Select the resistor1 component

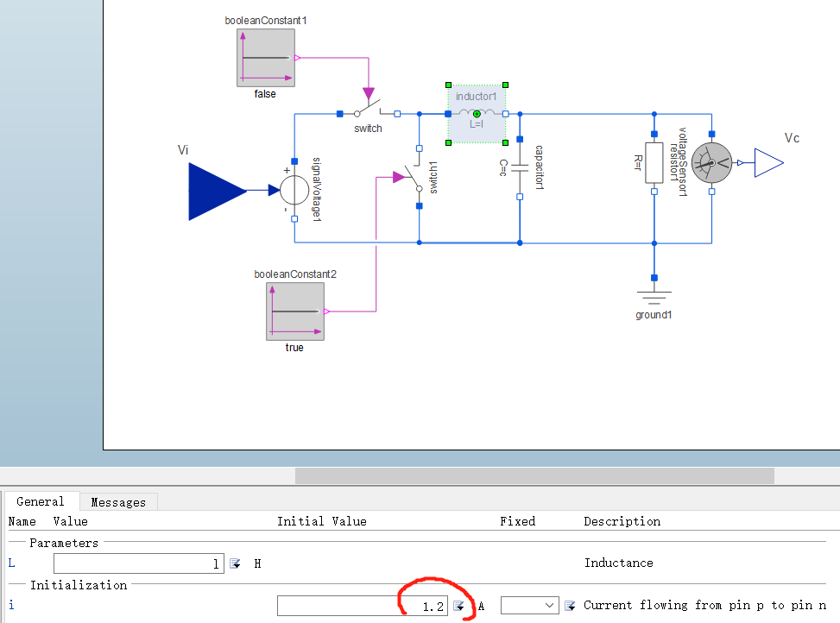(x=654, y=163)
